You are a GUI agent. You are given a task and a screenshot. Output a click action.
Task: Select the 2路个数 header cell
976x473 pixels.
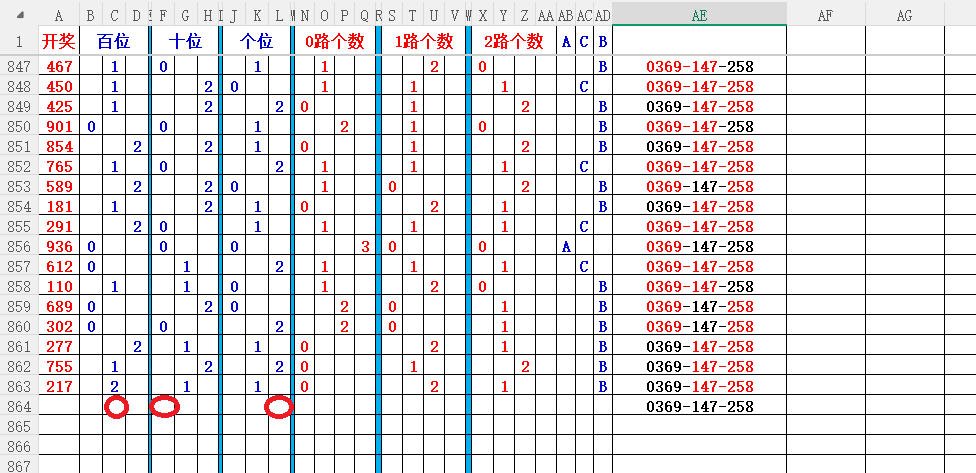point(514,42)
